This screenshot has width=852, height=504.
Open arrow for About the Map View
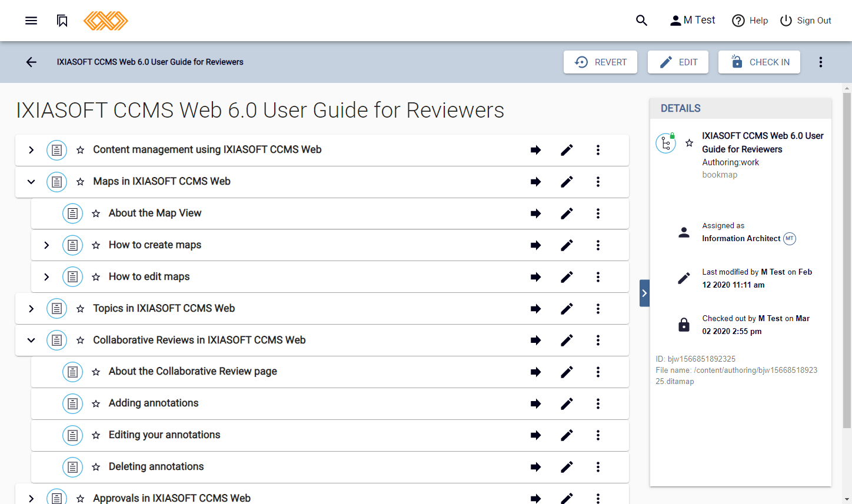pos(535,213)
